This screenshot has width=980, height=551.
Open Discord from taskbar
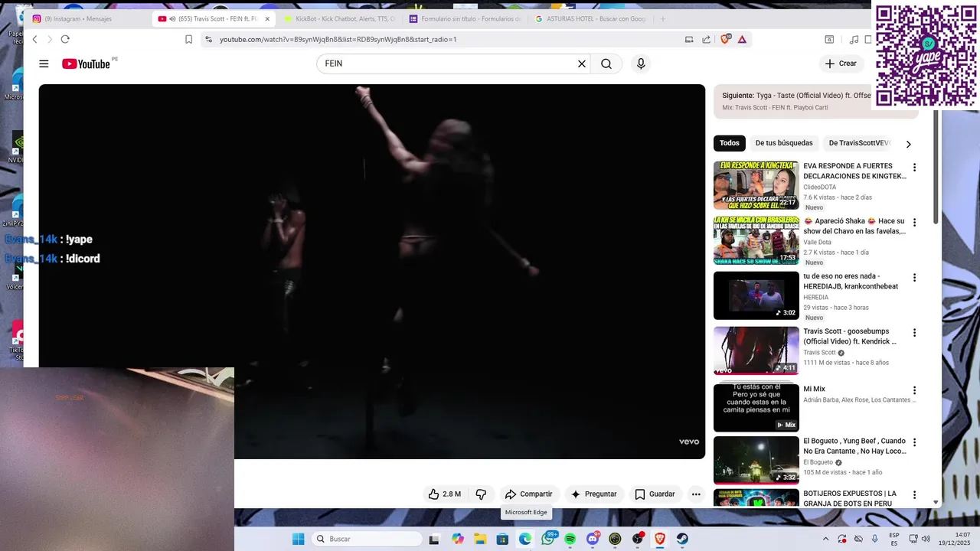point(593,539)
